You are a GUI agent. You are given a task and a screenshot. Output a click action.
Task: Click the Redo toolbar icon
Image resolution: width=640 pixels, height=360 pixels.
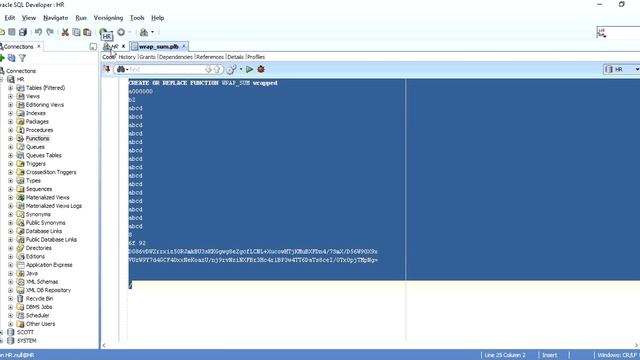pyautogui.click(x=50, y=32)
